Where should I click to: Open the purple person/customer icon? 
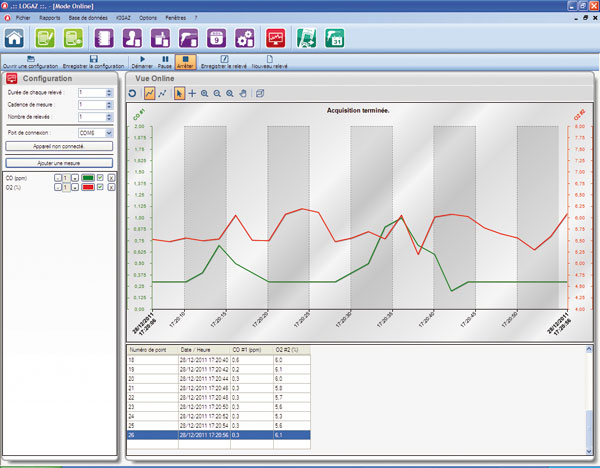tap(132, 38)
